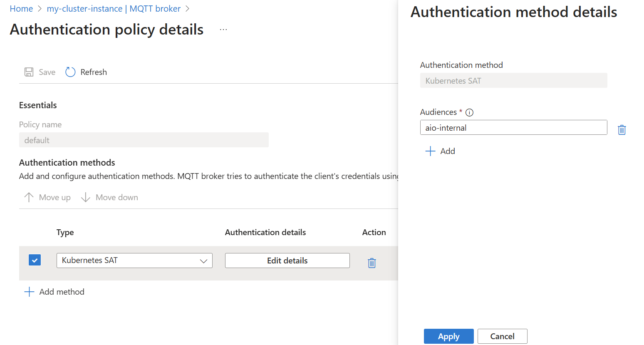
Task: Select the checkbox in the authentication methods table
Action: pos(35,260)
